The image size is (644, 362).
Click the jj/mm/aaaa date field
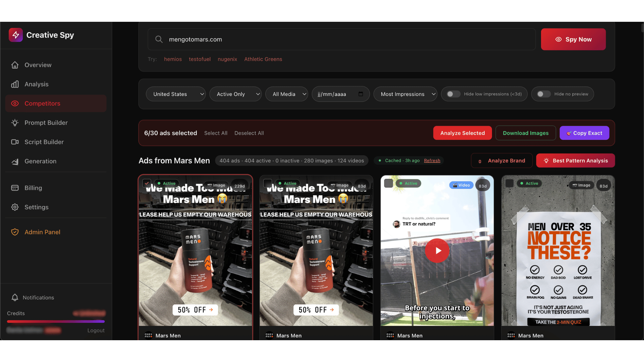(341, 94)
